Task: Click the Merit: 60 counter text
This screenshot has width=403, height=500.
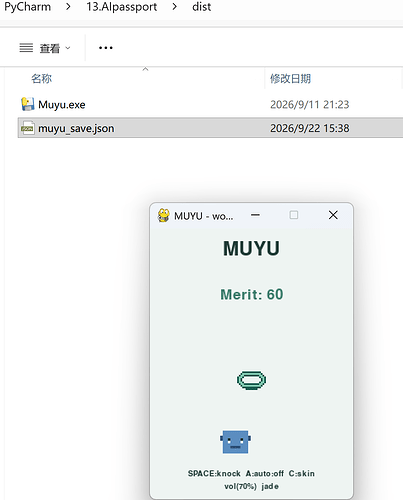Action: point(252,295)
